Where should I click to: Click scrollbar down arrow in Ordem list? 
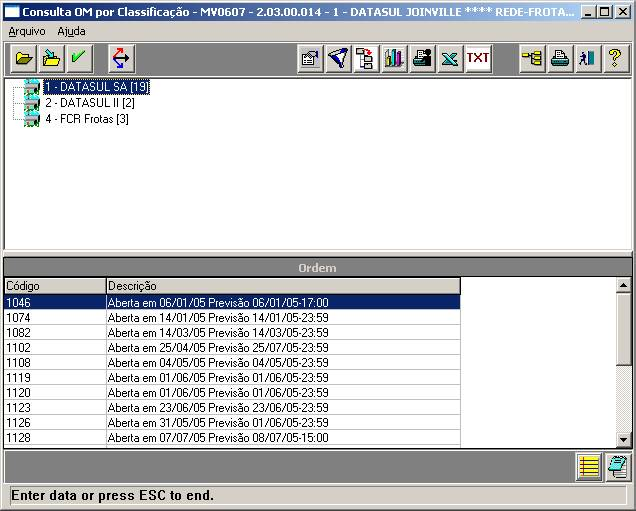point(623,439)
